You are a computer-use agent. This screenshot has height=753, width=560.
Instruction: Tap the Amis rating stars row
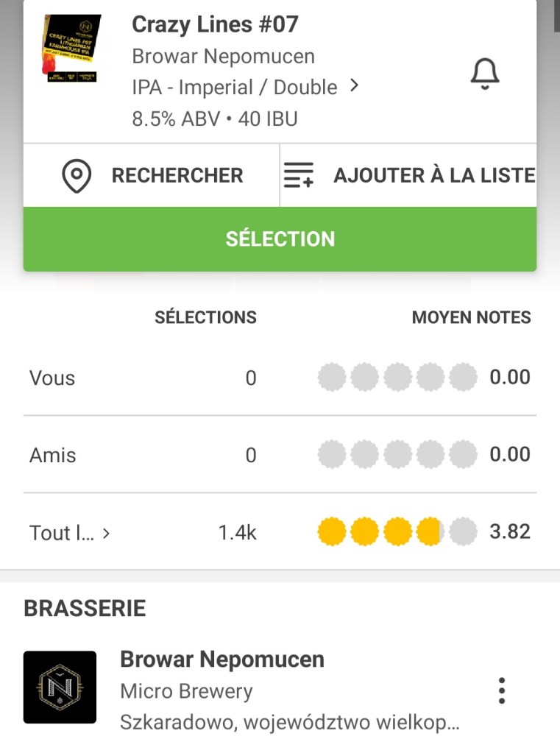click(397, 455)
